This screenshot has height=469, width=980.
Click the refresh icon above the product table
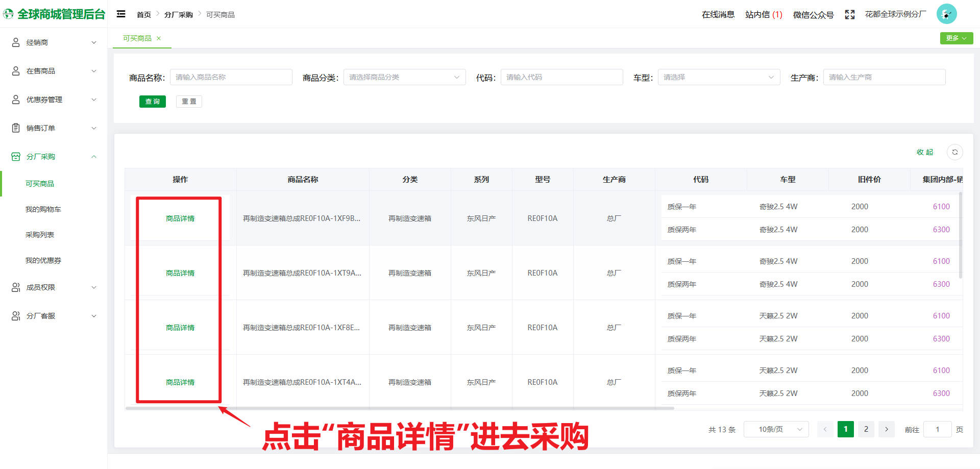[x=954, y=152]
